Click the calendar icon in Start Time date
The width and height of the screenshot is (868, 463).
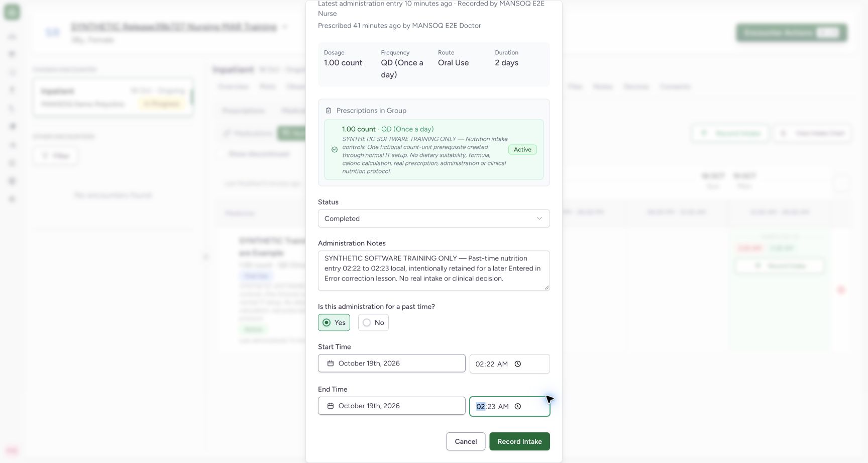[x=331, y=363]
